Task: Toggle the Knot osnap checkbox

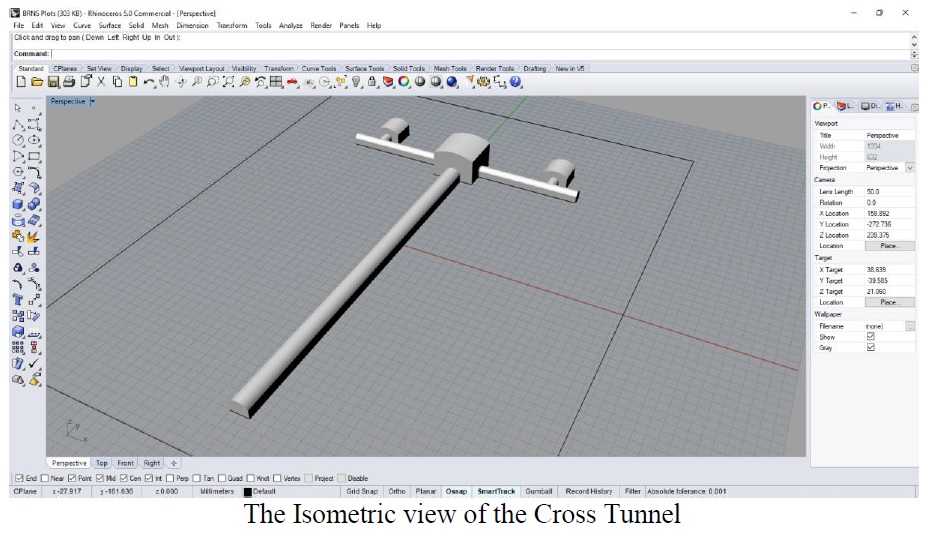Action: (251, 478)
